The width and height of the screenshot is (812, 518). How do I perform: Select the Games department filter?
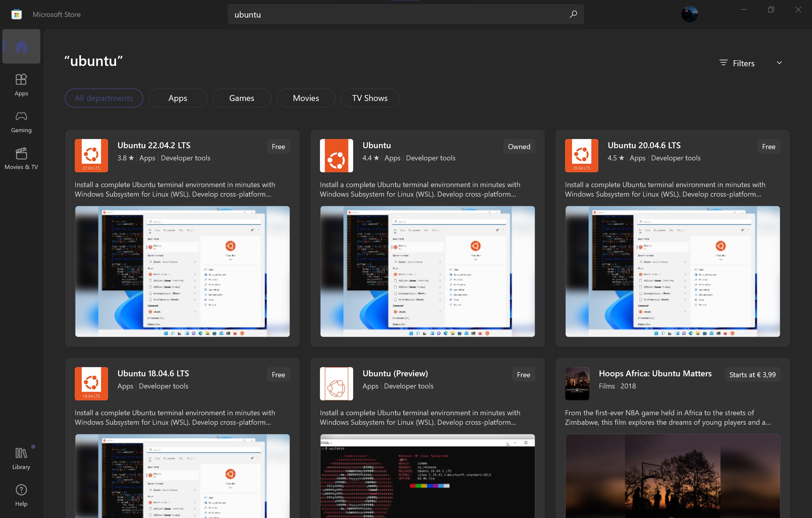(242, 98)
